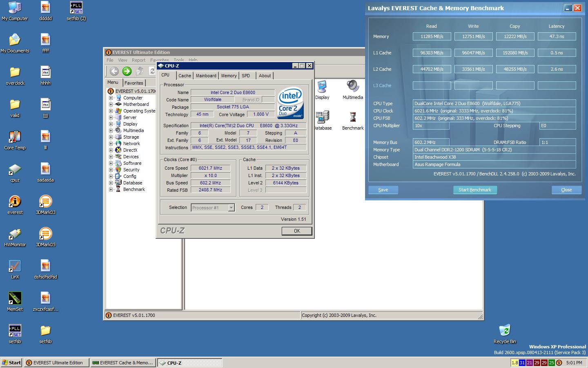Screen dimensions: 588x368
Task: Switch to EVEREST Cache & Memory taskbar button
Action: (x=123, y=363)
